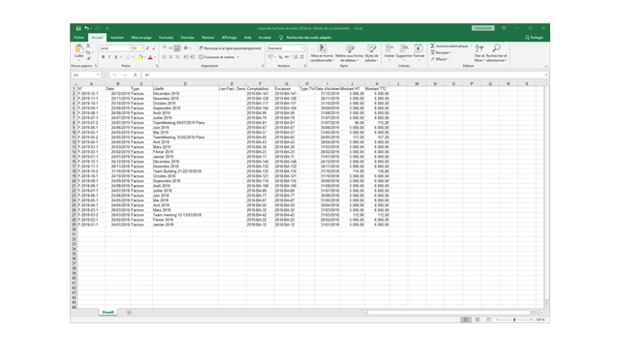The width and height of the screenshot is (620, 364).
Task: Toggle bottom alignment button
Action: (177, 48)
